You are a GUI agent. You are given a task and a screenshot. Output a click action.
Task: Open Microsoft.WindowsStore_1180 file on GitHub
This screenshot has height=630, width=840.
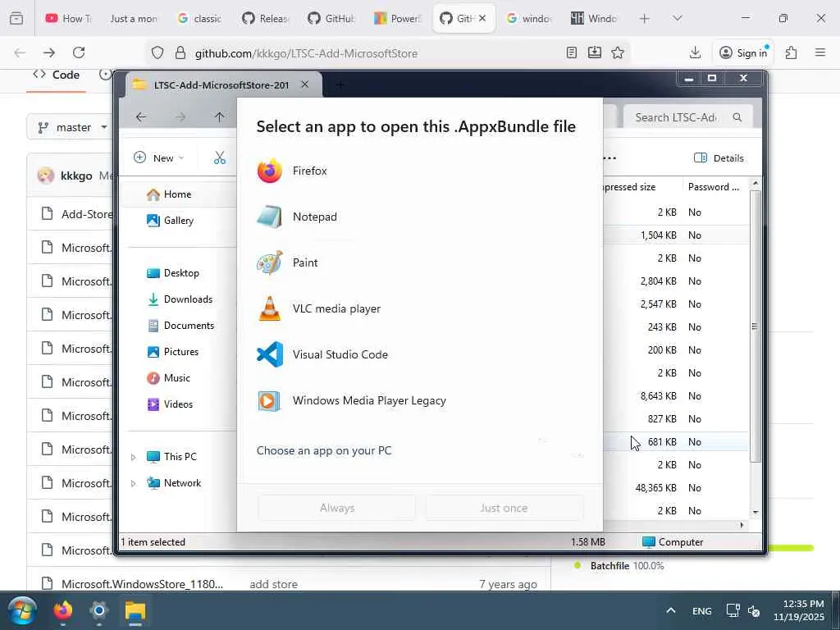142,584
